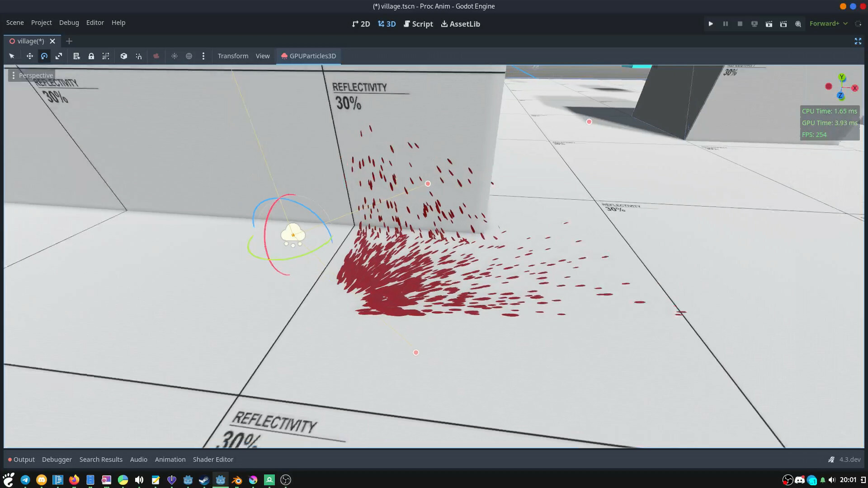
Task: Open the list selectable nodes tool
Action: pyautogui.click(x=76, y=56)
